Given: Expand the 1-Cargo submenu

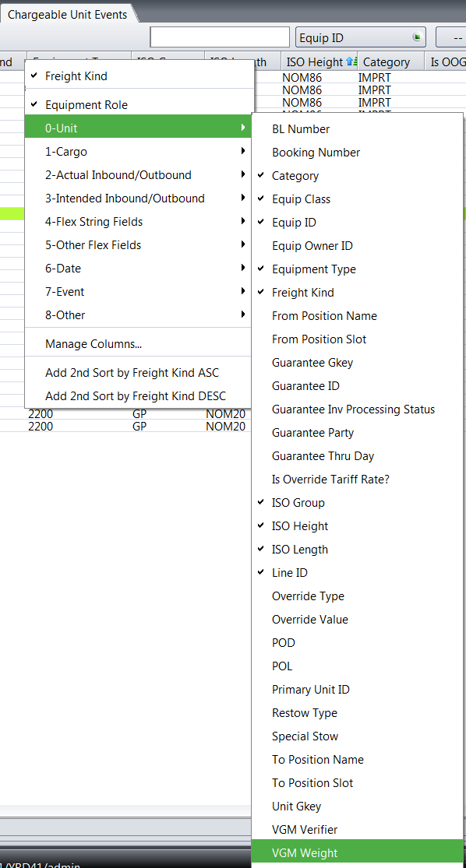Looking at the screenshot, I should click(x=138, y=151).
